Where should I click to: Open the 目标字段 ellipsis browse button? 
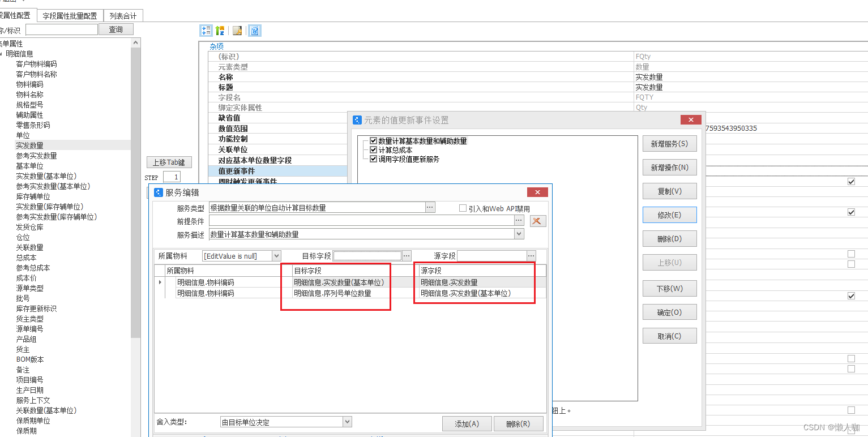(x=407, y=256)
